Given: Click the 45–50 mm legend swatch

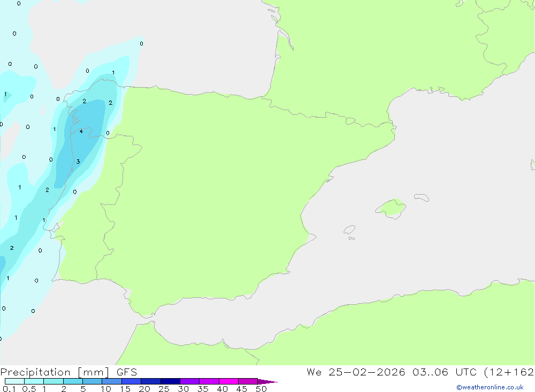Looking at the screenshot, I should click(248, 381).
